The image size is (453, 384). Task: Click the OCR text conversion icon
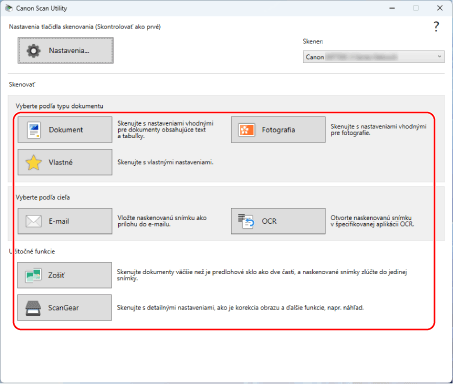click(246, 221)
